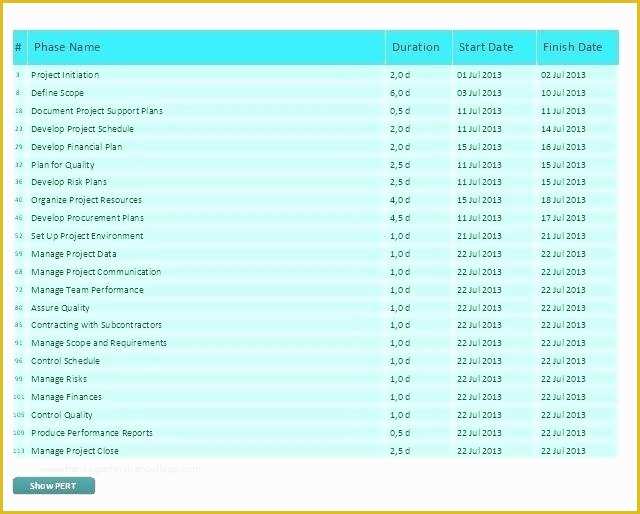Select Project Initiation finish date 02 Jul 2013
This screenshot has width=640, height=514.
563,75
